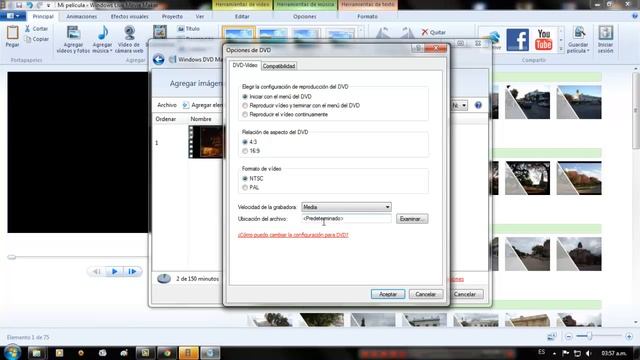Click Cancelar in Opciones de DVD dialog

point(425,294)
